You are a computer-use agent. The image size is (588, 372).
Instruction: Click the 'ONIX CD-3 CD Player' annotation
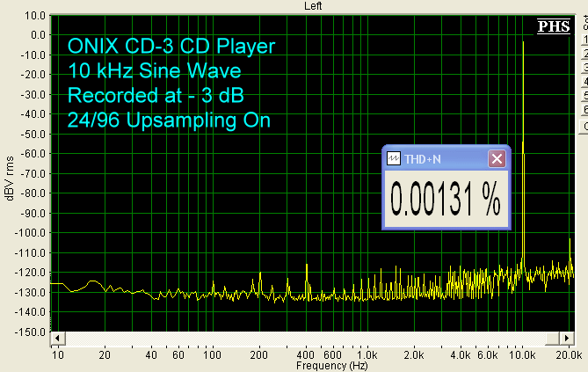pyautogui.click(x=171, y=47)
